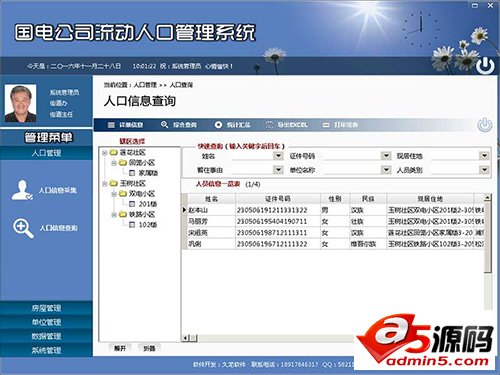Sort by the 姓名 column header
Viewport: 500px width, 375px height.
(211, 199)
